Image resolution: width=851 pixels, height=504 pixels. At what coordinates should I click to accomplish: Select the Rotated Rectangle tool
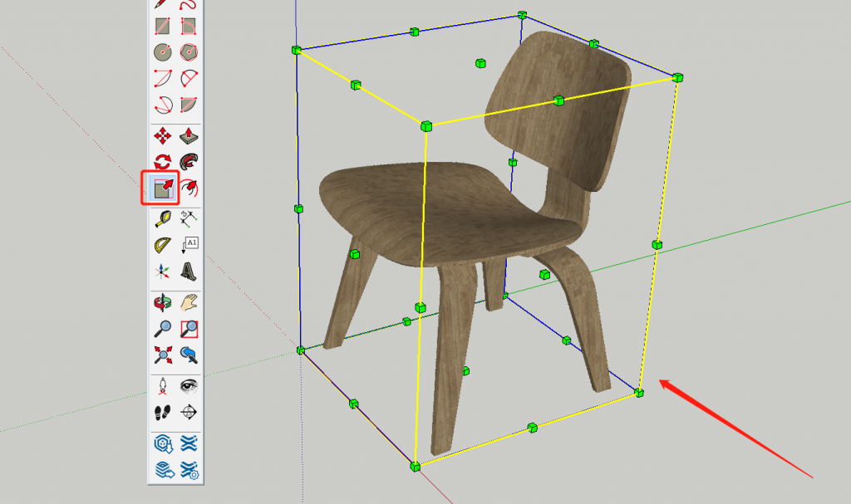(189, 26)
